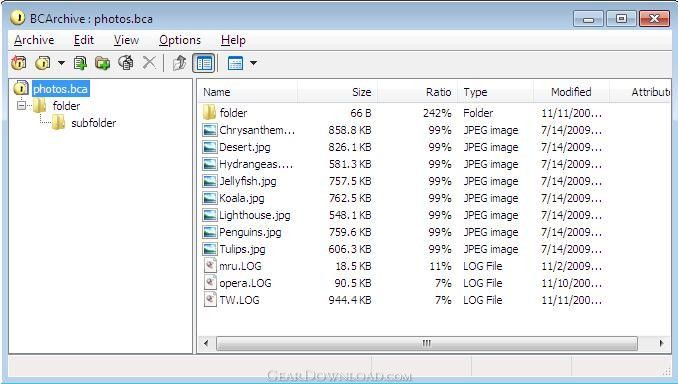Click the Extract files toolbar icon
This screenshot has width=678, height=384.
point(126,63)
